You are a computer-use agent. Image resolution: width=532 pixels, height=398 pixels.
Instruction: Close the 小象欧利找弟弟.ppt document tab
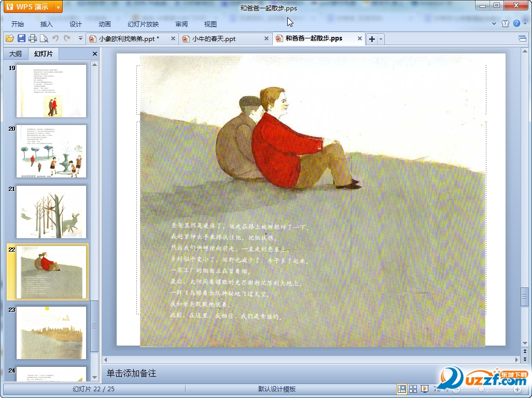[x=173, y=38]
